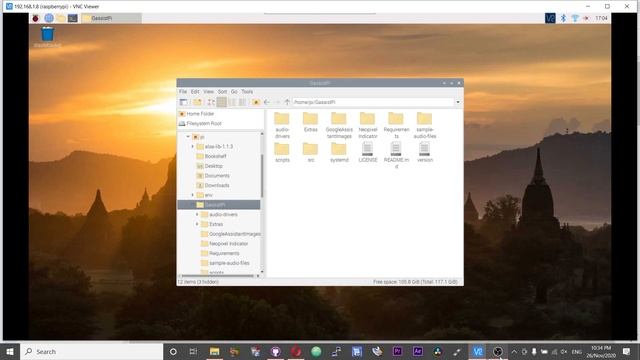This screenshot has height=360, width=640.
Task: Select Desktop in the folder tree
Action: tap(213, 166)
